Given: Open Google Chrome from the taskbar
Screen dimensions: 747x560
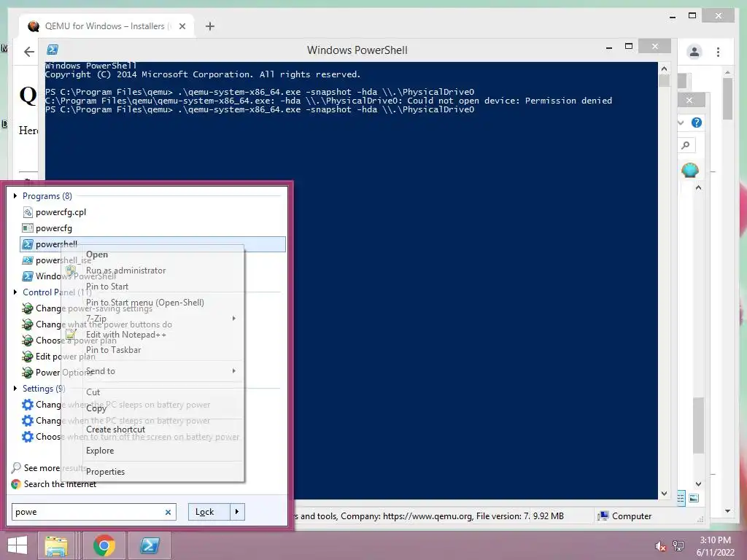Looking at the screenshot, I should 104,545.
